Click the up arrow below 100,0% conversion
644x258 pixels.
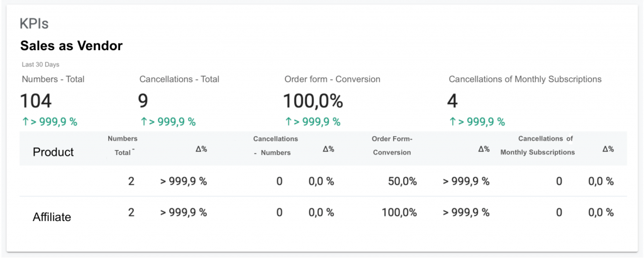pyautogui.click(x=289, y=122)
